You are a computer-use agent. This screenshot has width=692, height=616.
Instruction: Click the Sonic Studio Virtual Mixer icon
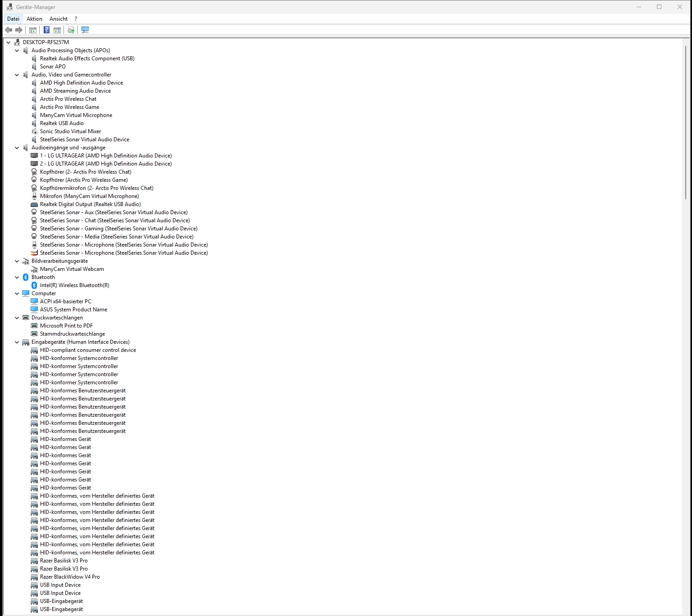click(34, 131)
